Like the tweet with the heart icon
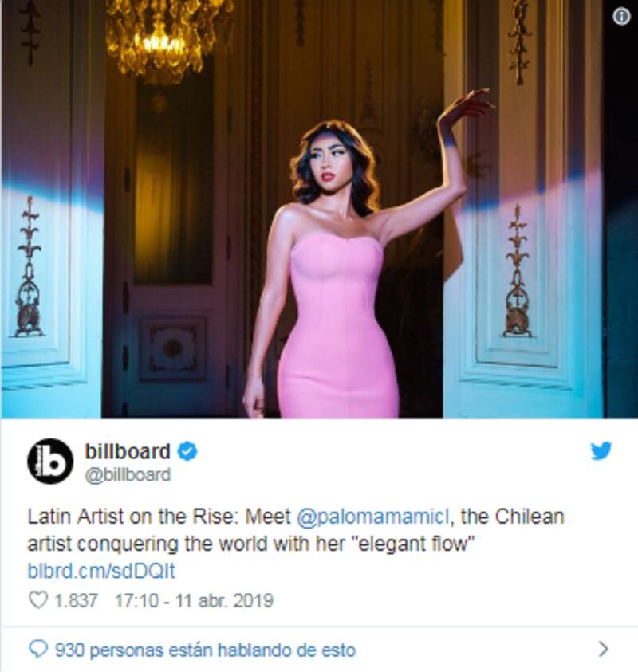Screen dimensions: 638x672 pos(37,600)
